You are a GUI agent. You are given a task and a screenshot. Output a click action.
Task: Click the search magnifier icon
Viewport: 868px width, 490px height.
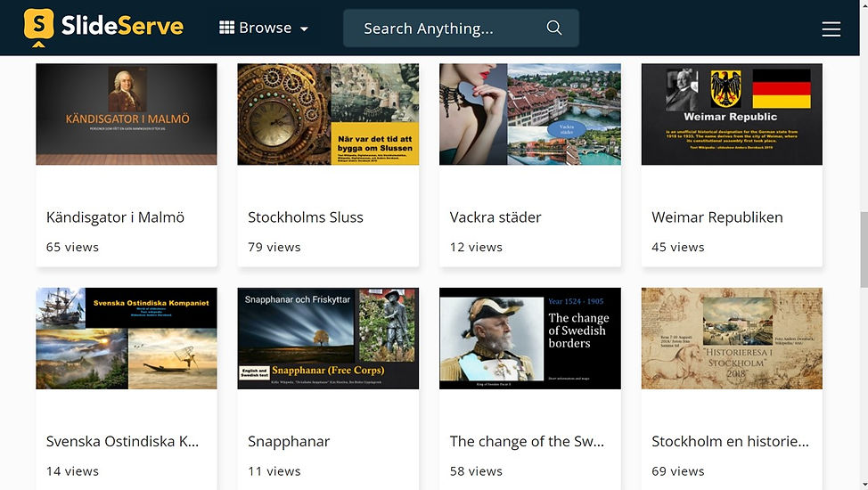coord(554,28)
